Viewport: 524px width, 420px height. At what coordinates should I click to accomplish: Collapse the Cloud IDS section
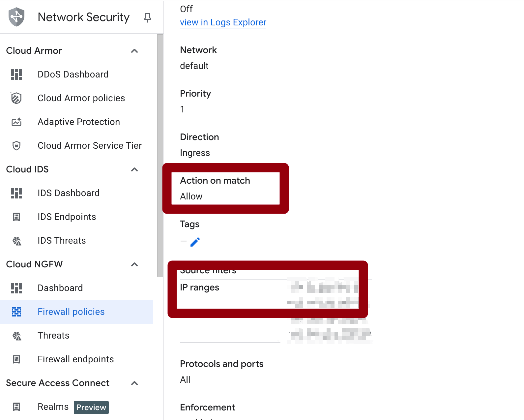point(134,169)
